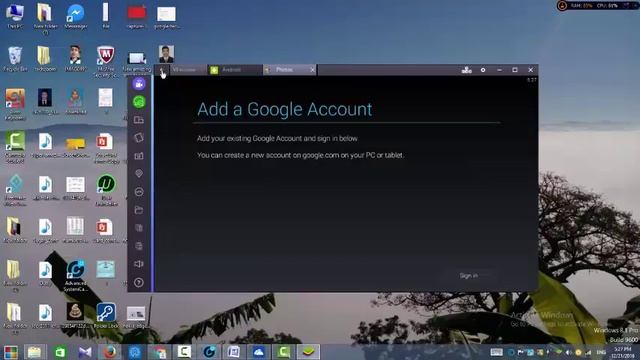Click the BlueStacks icon on taskbar
This screenshot has width=640, height=360.
click(x=308, y=352)
